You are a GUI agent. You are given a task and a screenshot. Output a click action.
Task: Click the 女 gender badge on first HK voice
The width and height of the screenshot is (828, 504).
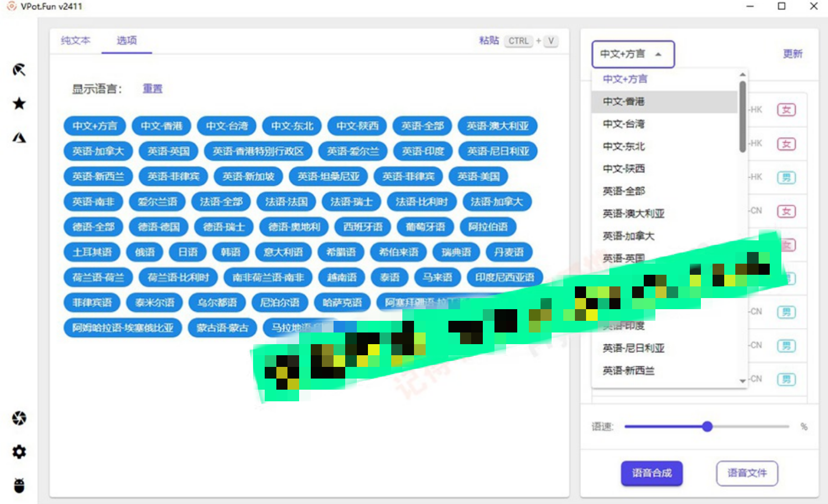tap(786, 109)
